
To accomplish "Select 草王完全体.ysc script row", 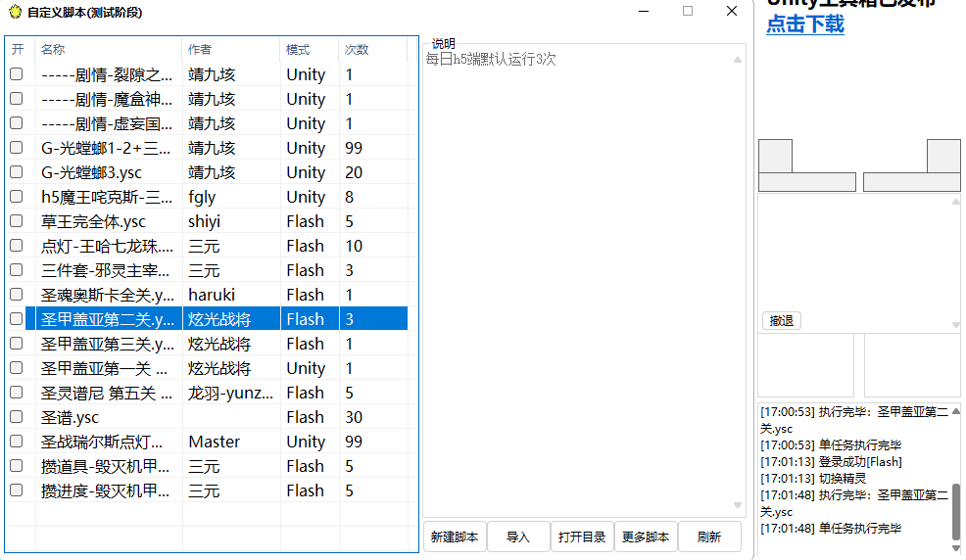I will (x=207, y=221).
